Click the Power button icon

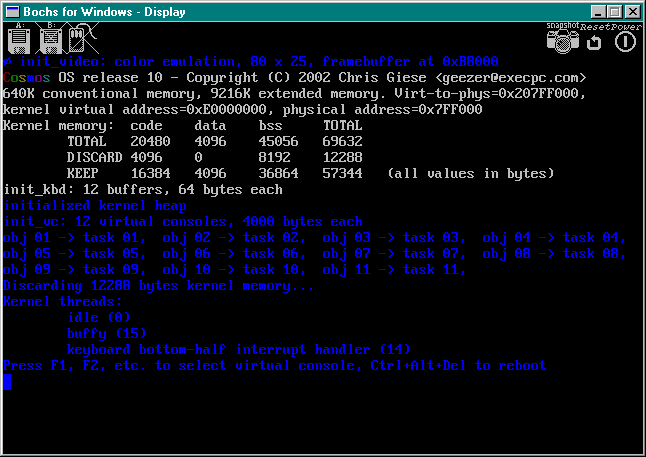[x=625, y=41]
